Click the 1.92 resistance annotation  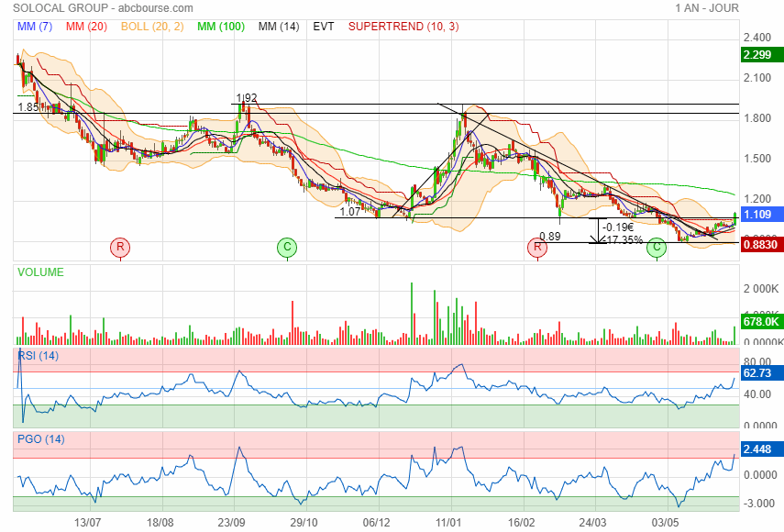pyautogui.click(x=247, y=98)
